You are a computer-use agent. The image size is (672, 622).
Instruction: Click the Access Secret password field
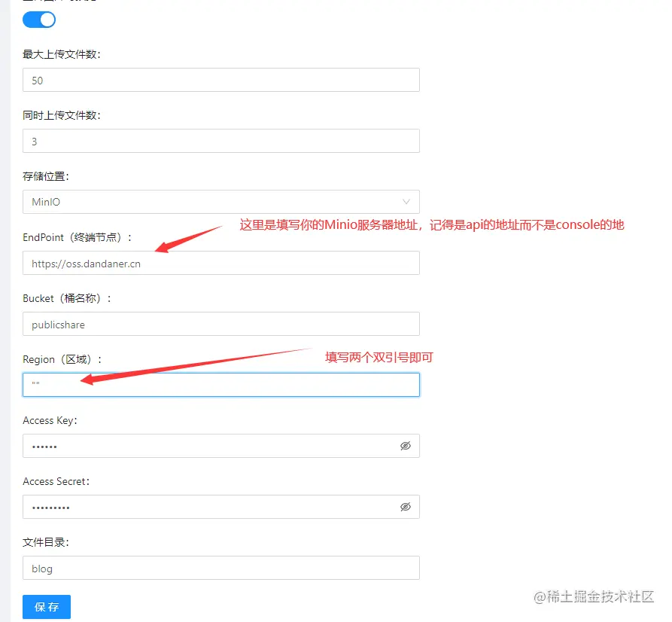[221, 507]
